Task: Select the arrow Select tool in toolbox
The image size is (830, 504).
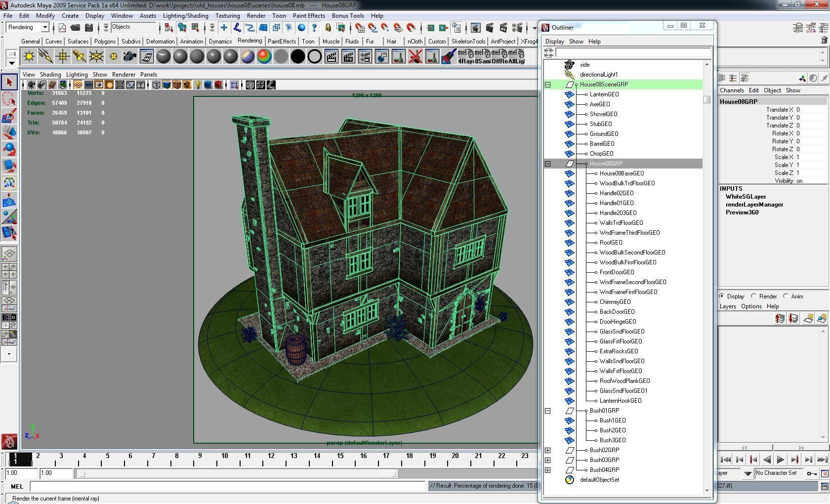Action: coord(9,82)
